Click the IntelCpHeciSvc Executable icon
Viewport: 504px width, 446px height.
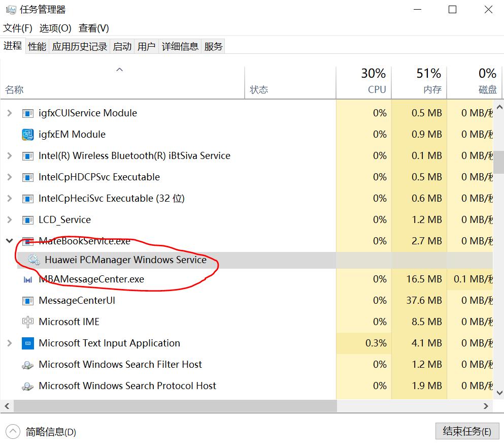tap(27, 199)
